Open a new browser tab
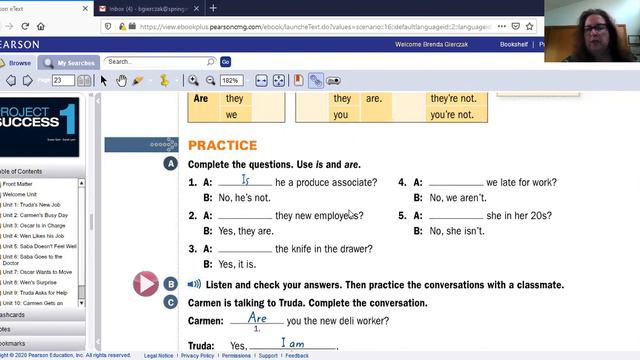640x360 pixels. (213, 8)
